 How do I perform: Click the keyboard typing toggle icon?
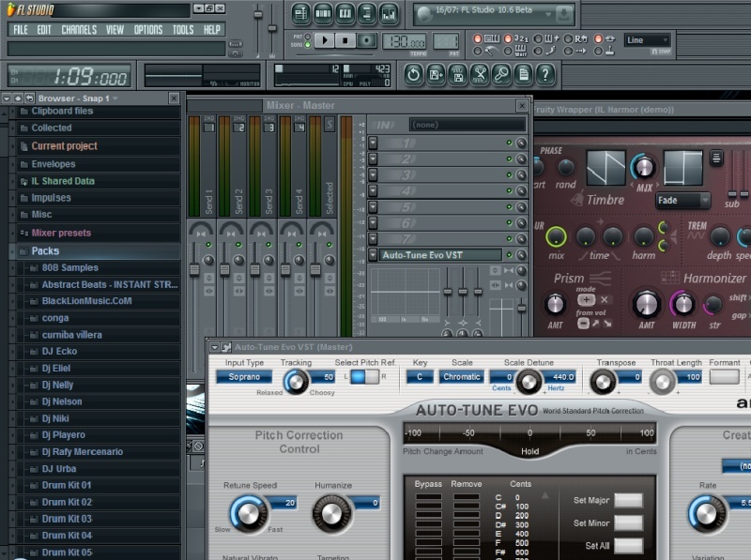pos(492,38)
